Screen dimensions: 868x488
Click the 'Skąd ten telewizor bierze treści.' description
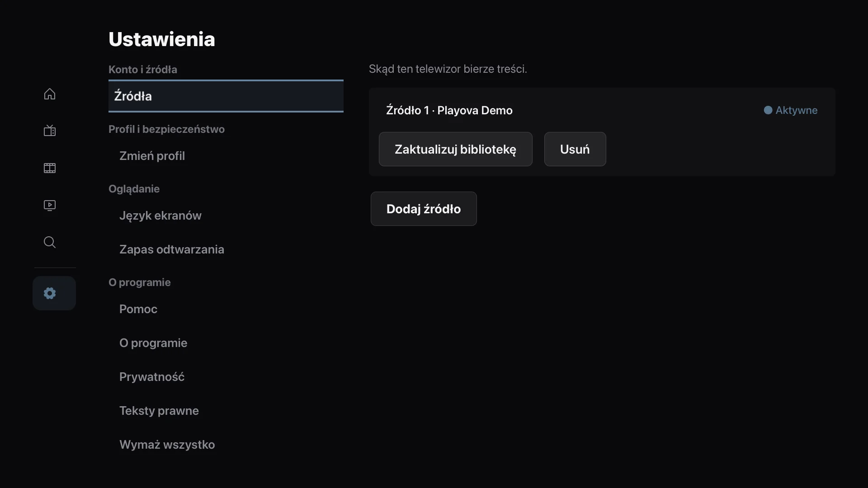[448, 69]
